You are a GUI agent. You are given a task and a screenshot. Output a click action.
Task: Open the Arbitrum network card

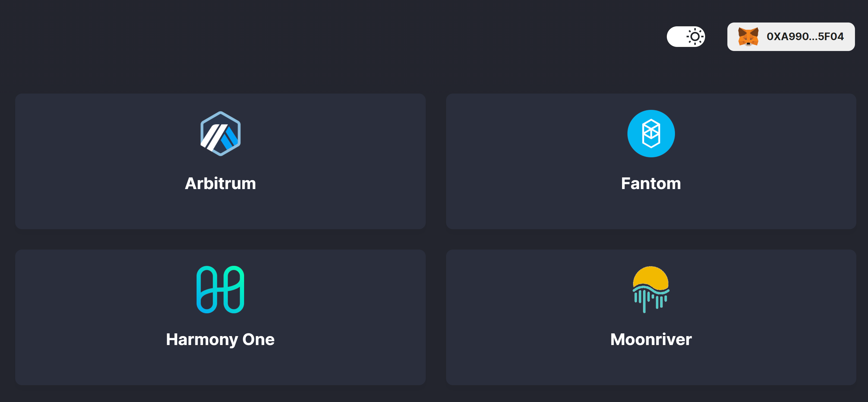101,162
